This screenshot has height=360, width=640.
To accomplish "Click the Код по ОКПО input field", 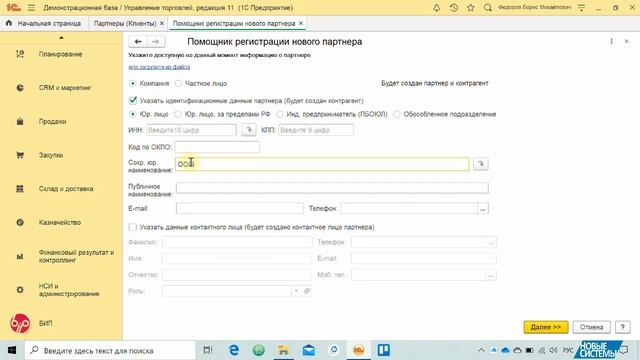I will point(217,147).
